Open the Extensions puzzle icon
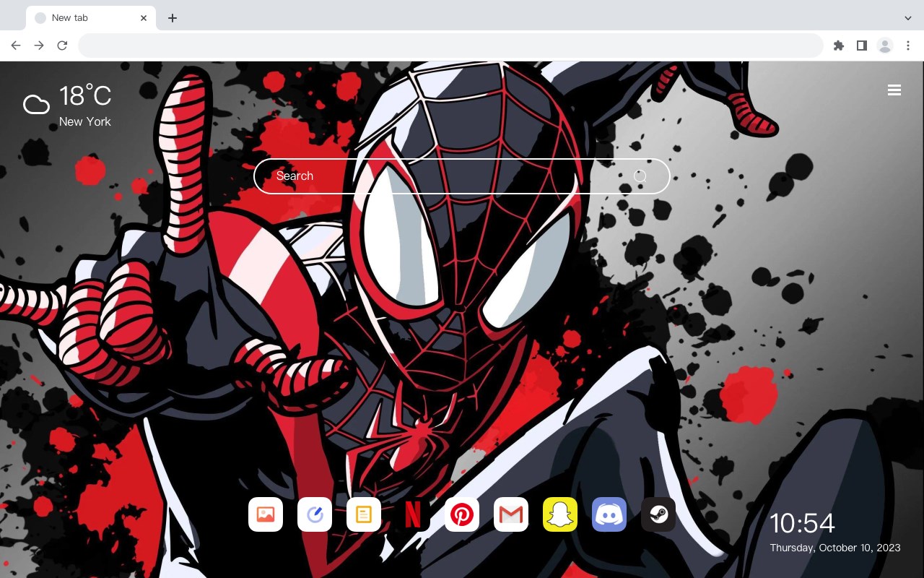 [838, 46]
